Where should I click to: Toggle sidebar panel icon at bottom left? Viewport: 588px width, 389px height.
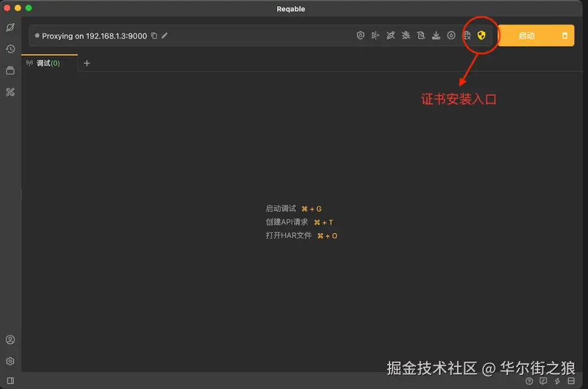point(10,380)
